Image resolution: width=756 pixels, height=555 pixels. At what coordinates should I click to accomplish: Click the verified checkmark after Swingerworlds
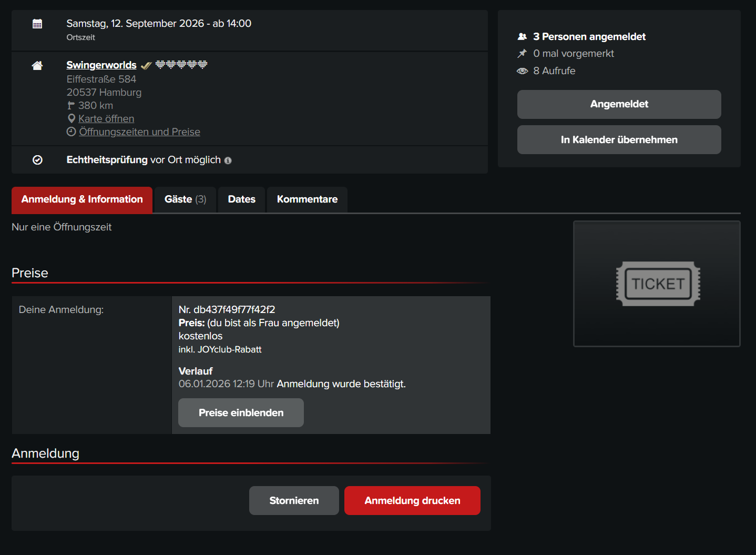click(x=146, y=66)
